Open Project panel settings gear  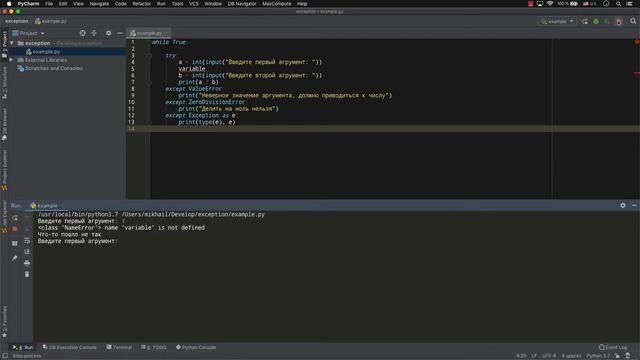point(108,33)
